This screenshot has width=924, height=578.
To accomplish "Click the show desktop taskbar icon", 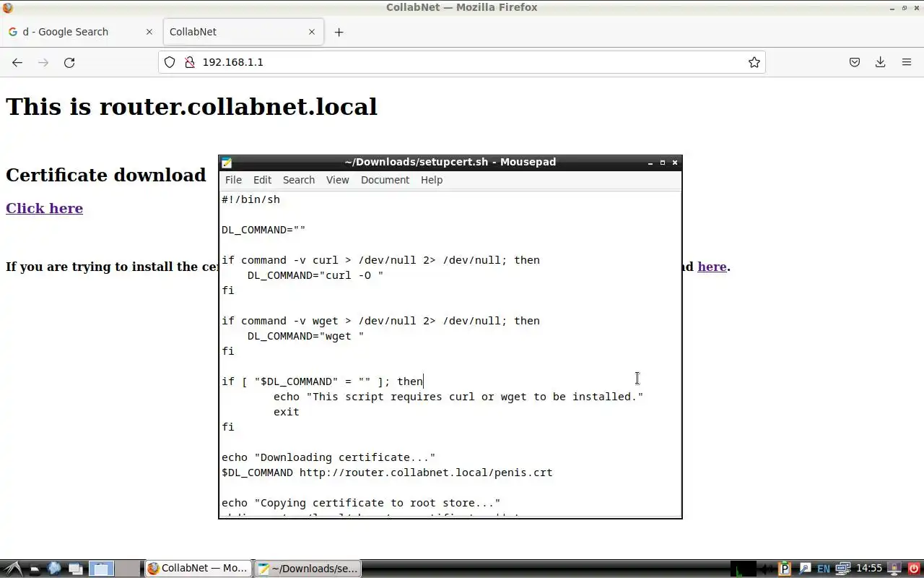I will coord(75,569).
